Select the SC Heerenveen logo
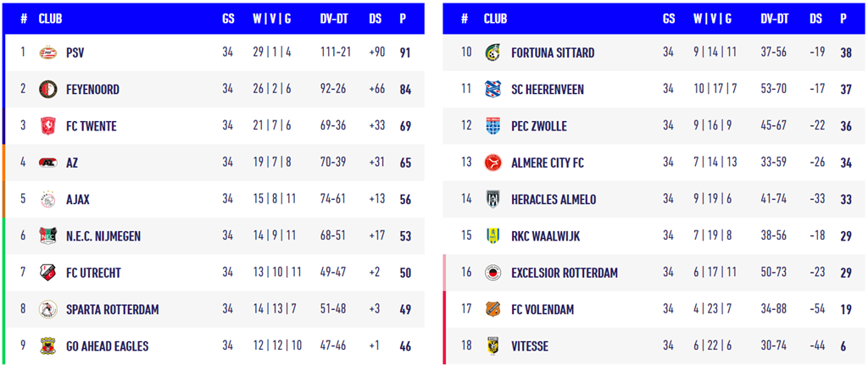The image size is (868, 365). pos(492,89)
